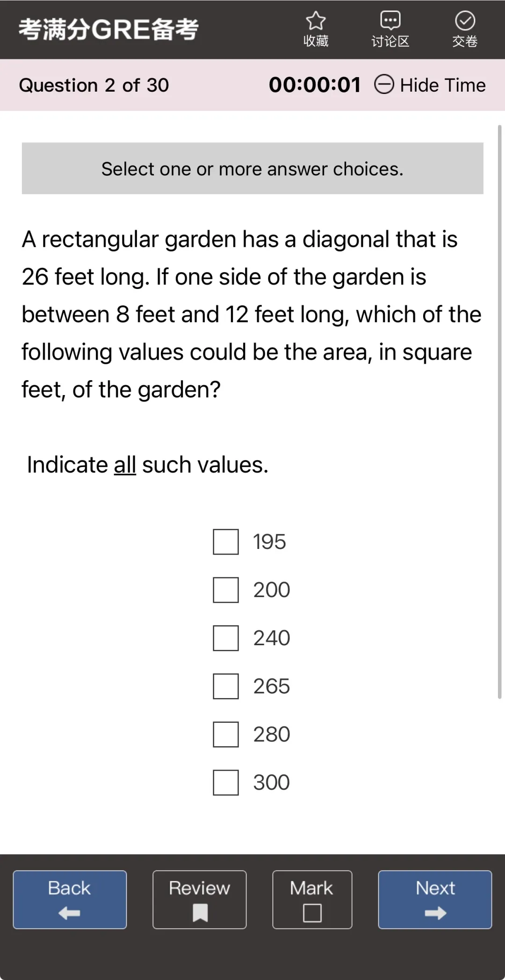The image size is (505, 980).
Task: Select the 265 answer checkbox
Action: point(226,686)
